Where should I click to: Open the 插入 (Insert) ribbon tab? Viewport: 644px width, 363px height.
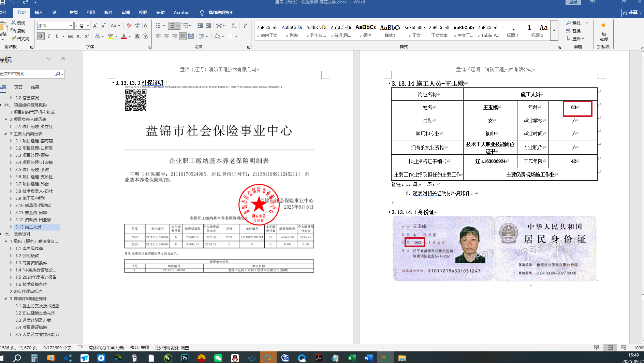pyautogui.click(x=39, y=13)
